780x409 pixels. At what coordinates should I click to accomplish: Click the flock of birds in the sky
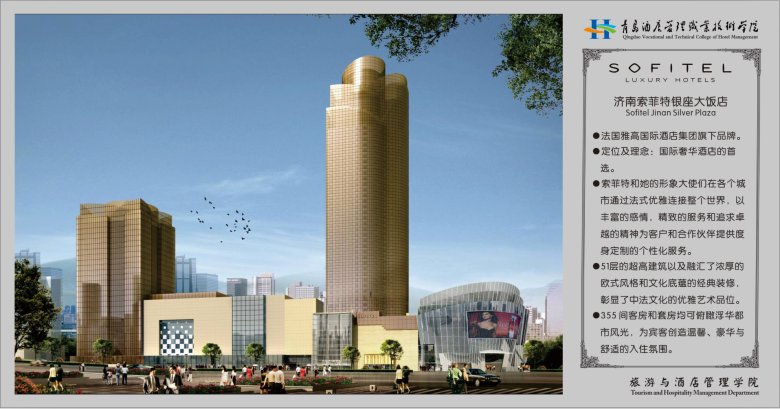point(221,220)
